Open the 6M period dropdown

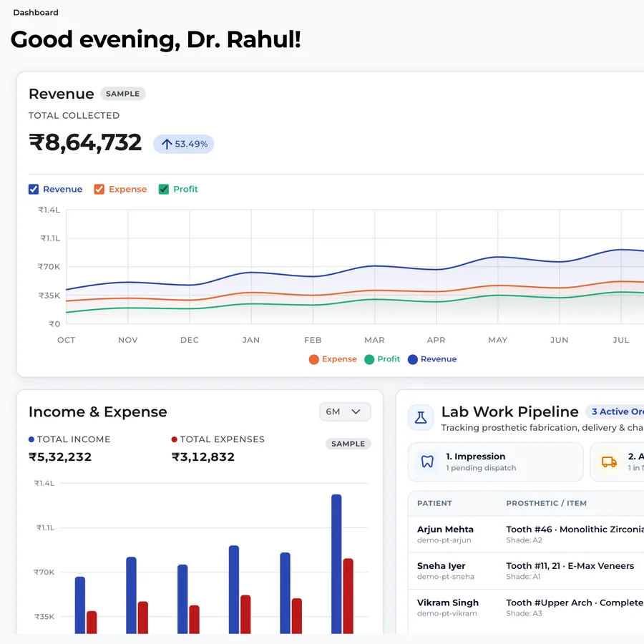(x=345, y=412)
